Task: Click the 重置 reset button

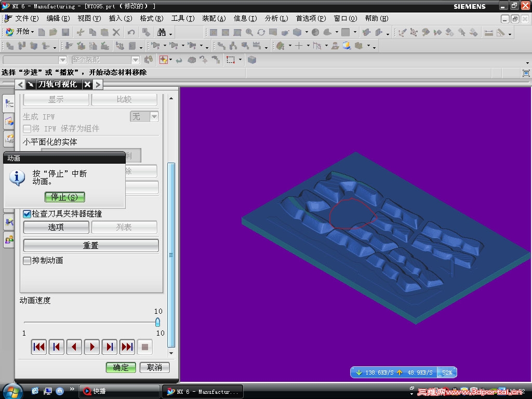Action: point(90,245)
